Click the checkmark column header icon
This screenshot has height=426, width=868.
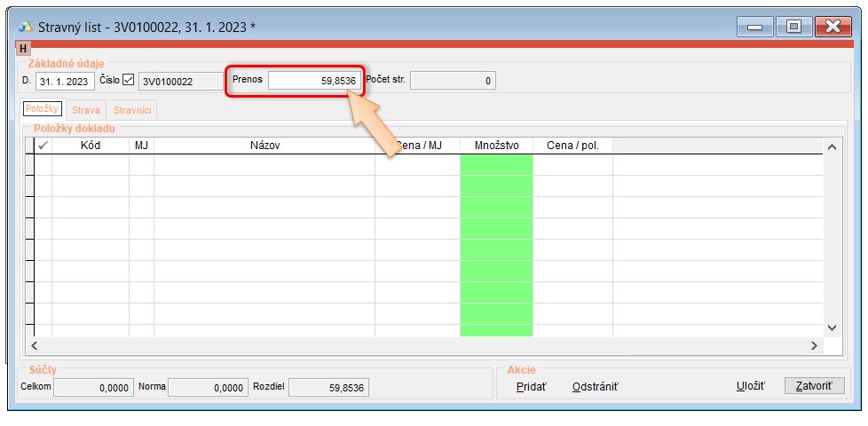point(43,146)
